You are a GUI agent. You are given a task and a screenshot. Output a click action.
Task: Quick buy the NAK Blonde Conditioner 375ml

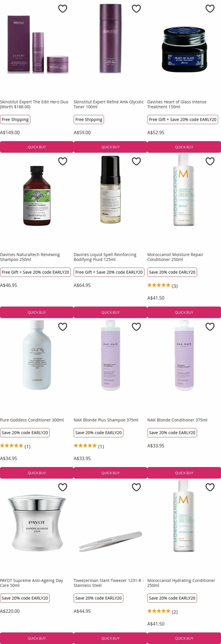[184, 473]
